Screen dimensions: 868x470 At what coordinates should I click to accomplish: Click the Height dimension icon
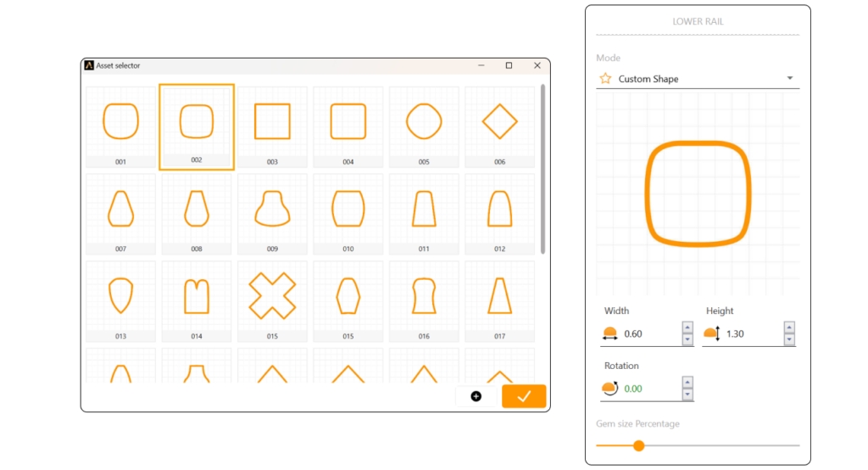coord(712,333)
